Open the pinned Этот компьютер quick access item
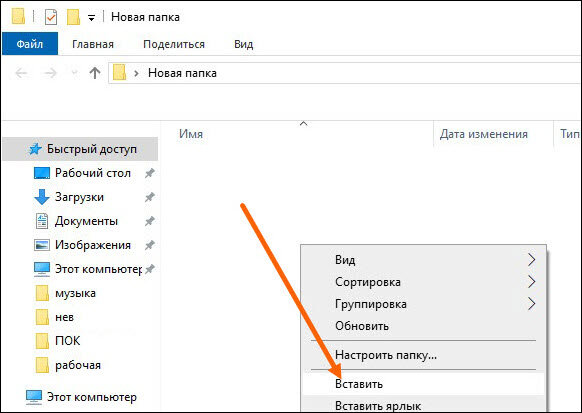The width and height of the screenshot is (582, 413). point(98,269)
